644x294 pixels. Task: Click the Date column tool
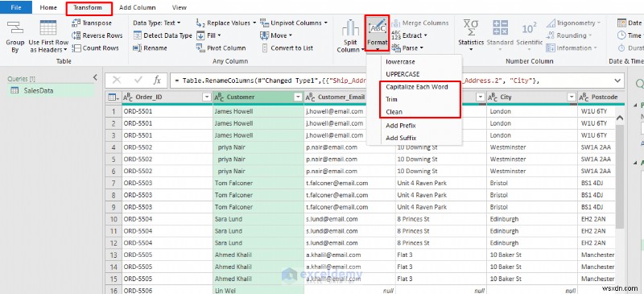pos(630,23)
